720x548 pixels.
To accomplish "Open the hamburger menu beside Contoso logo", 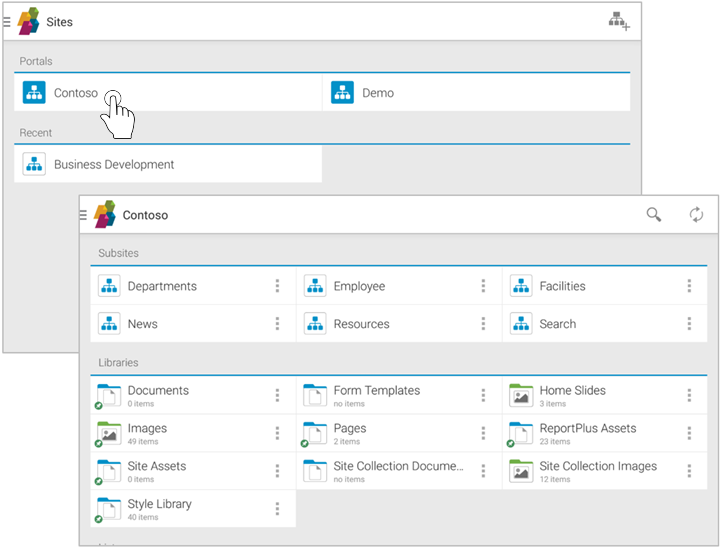I will click(x=84, y=215).
